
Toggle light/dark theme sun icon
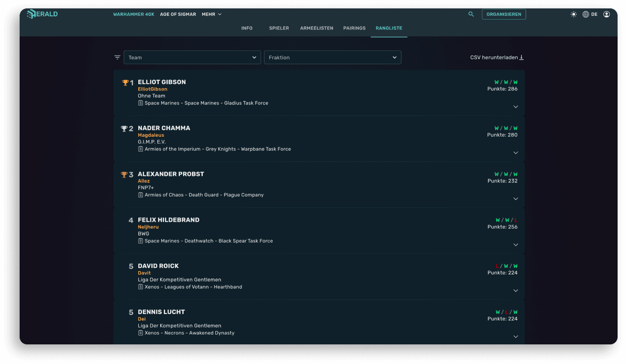pos(574,14)
